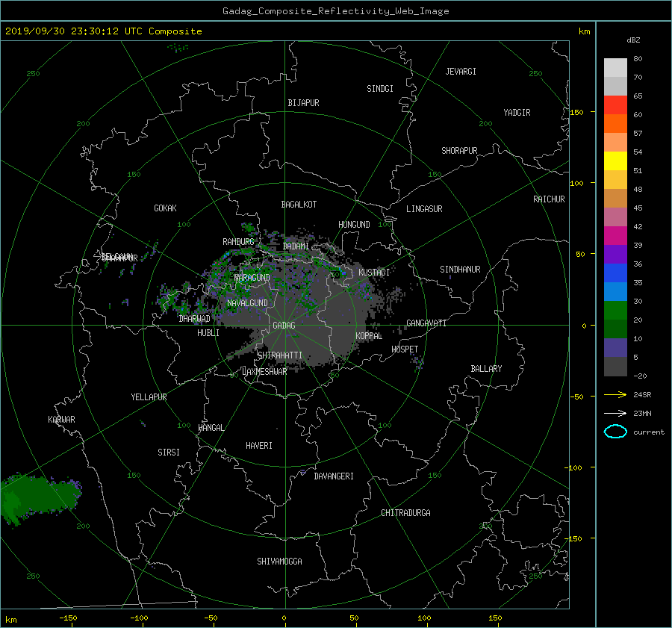Click the HUNGUND city label
Screen dimensions: 672x628
(x=354, y=225)
